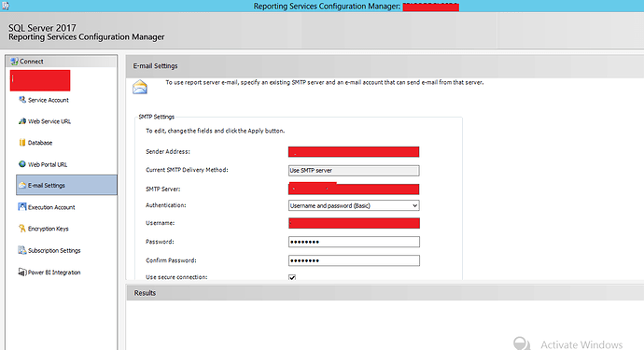This screenshot has height=350, width=644.
Task: Open the Connect menu item
Action: coord(62,62)
